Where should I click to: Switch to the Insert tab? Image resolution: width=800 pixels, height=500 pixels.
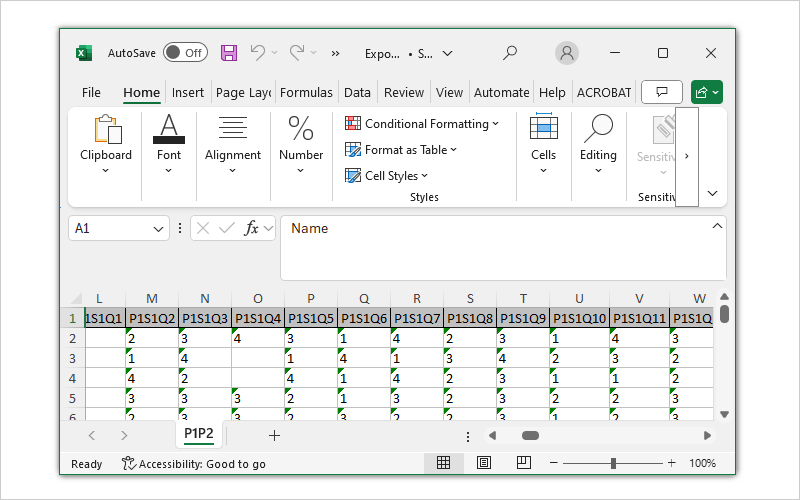tap(188, 92)
